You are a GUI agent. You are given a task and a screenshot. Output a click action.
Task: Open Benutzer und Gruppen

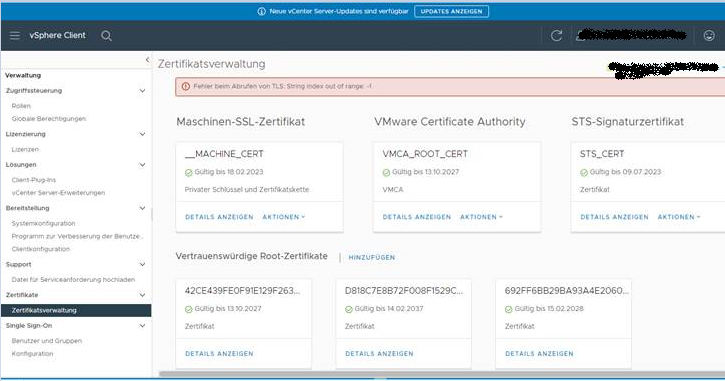click(x=47, y=341)
